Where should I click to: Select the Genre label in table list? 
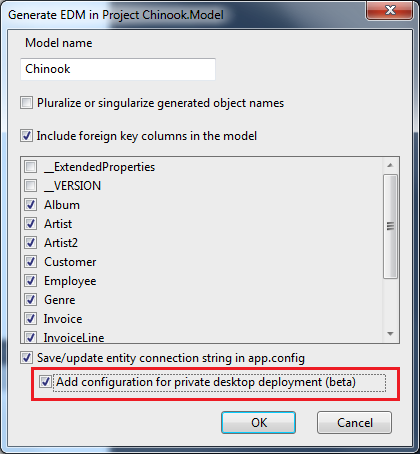60,300
